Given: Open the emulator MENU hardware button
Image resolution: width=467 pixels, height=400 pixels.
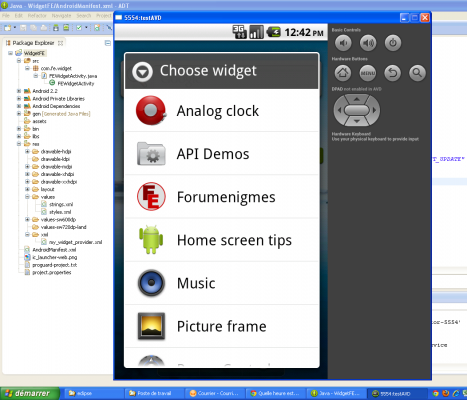Looking at the screenshot, I should (x=368, y=73).
